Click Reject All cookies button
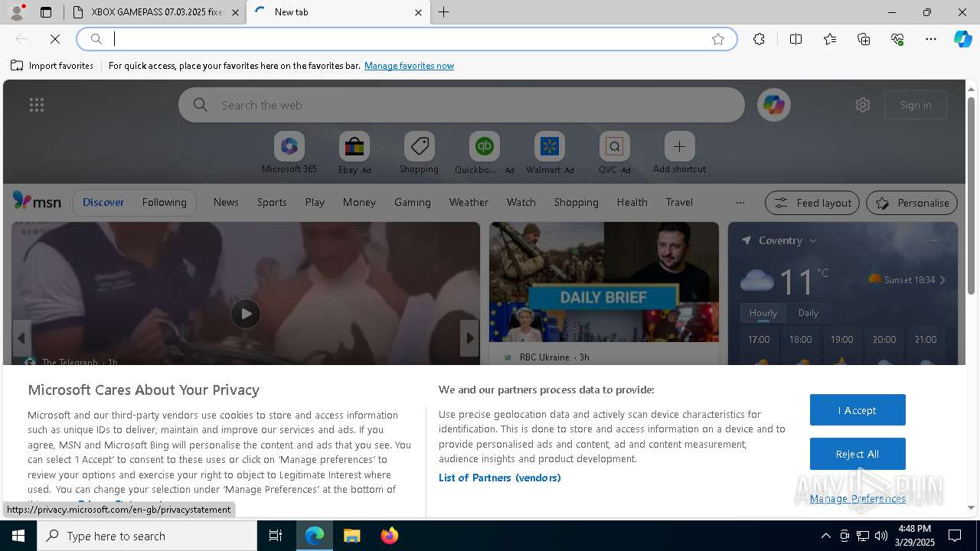980x551 pixels. click(857, 454)
